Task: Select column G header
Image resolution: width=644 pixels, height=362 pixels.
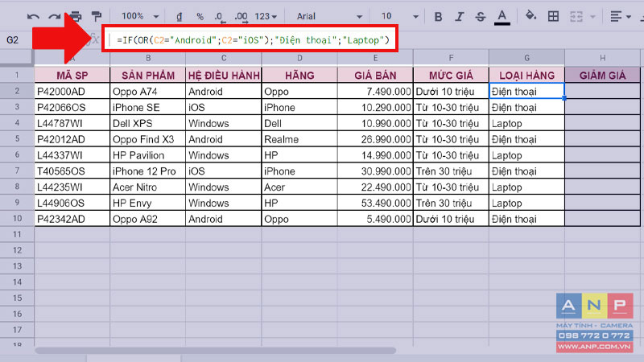Action: tap(527, 58)
